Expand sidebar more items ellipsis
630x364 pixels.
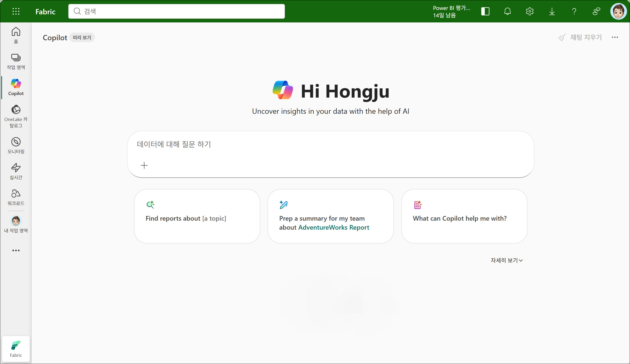coord(16,250)
